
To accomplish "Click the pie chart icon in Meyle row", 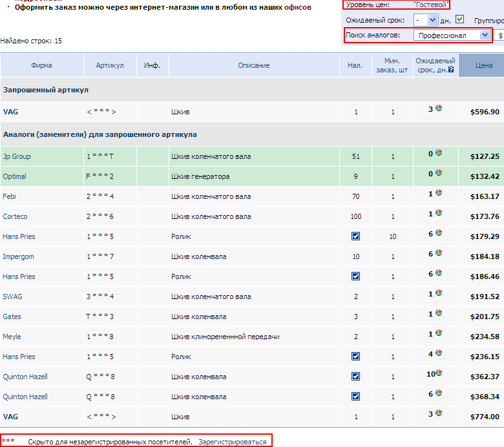I will [439, 333].
